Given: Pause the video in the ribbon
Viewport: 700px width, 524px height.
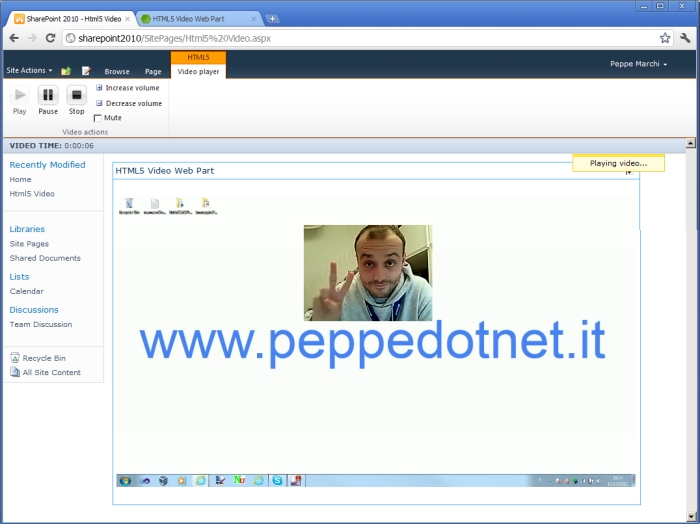Looking at the screenshot, I should 48,100.
